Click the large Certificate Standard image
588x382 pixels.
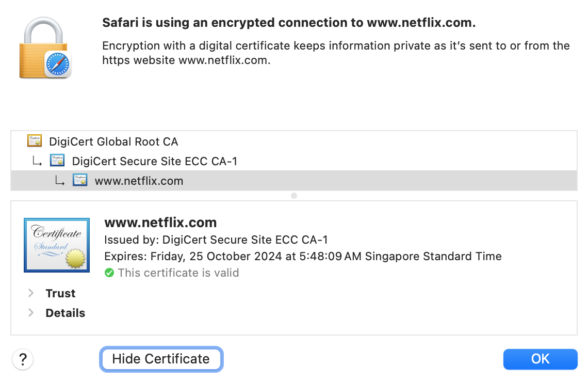[57, 245]
